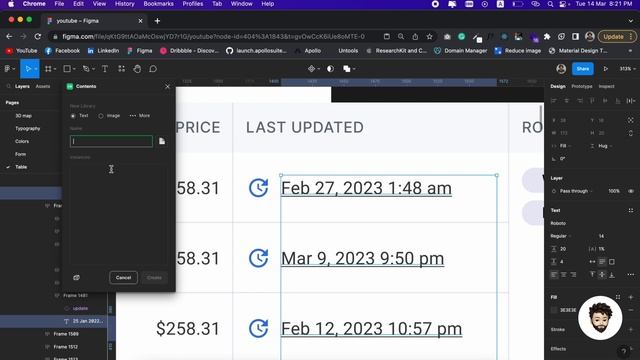Reload the Figma page
This screenshot has height=360, width=640.
pyautogui.click(x=38, y=37)
